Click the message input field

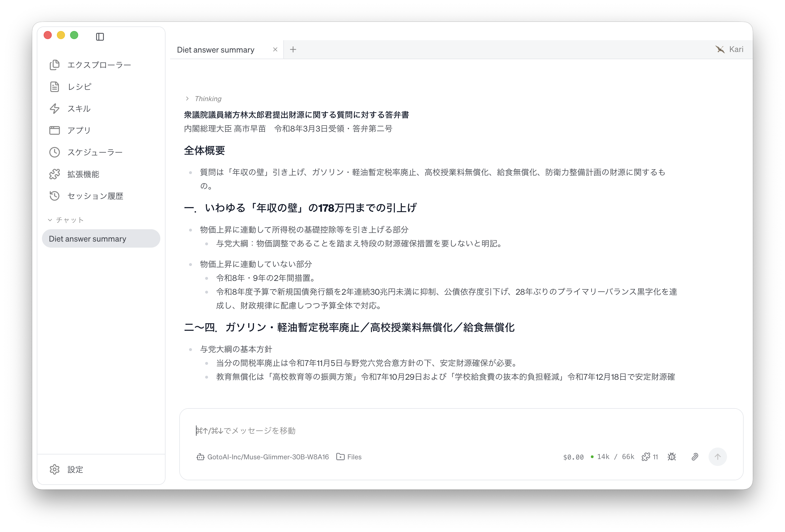click(461, 430)
